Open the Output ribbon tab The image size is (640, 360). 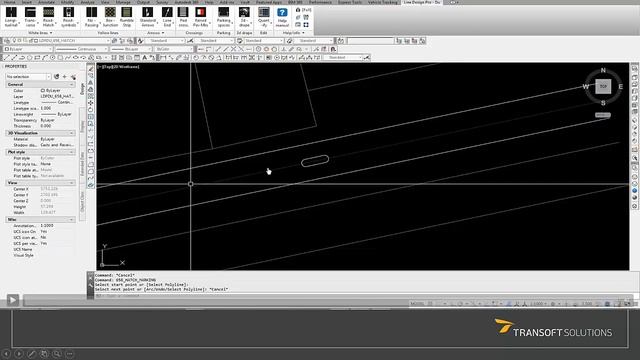pyautogui.click(x=143, y=2)
